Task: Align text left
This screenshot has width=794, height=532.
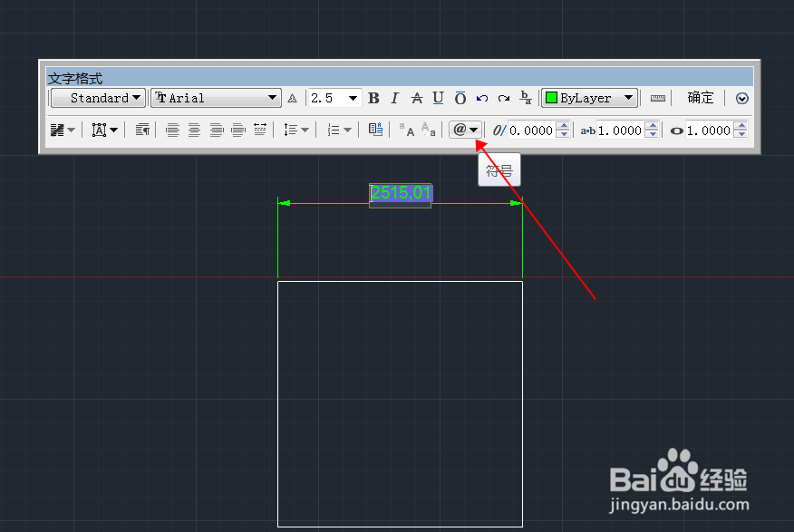Action: point(173,131)
